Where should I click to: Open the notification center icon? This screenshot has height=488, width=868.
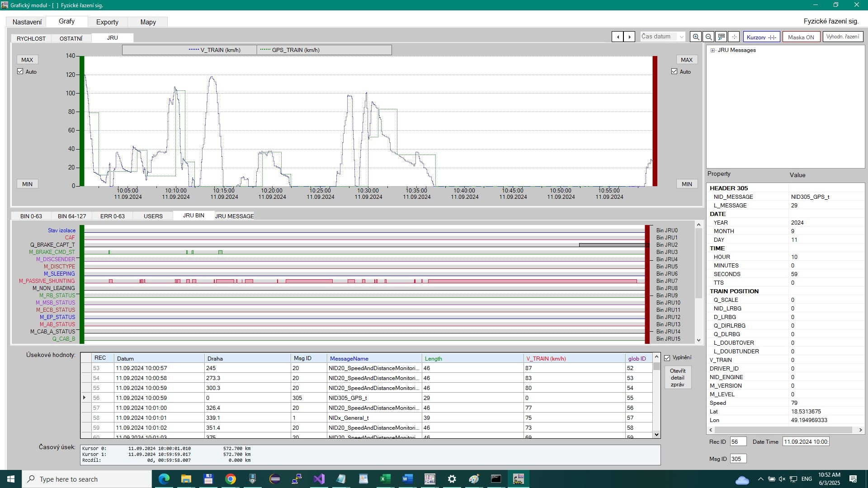click(853, 479)
